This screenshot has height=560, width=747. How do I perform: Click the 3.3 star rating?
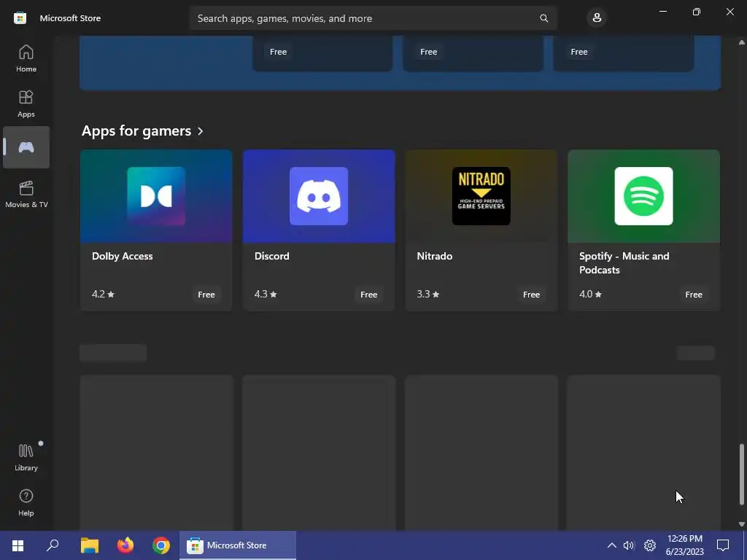point(427,294)
